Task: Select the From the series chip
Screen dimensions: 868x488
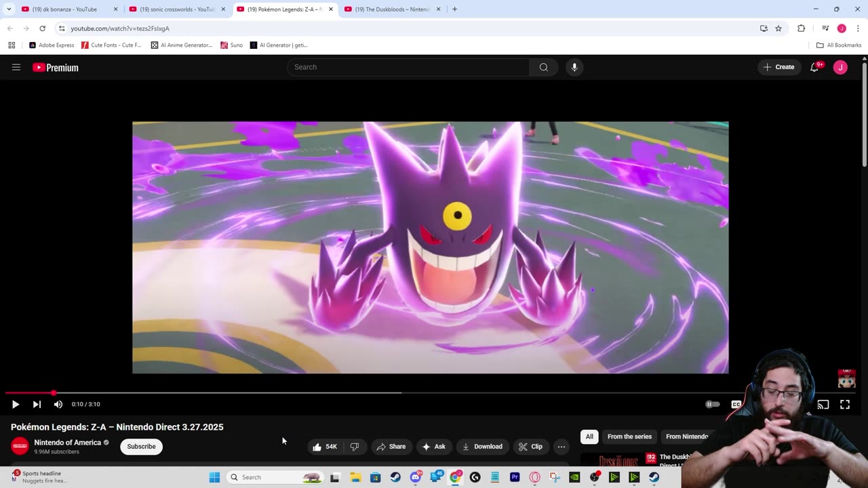Action: 629,436
